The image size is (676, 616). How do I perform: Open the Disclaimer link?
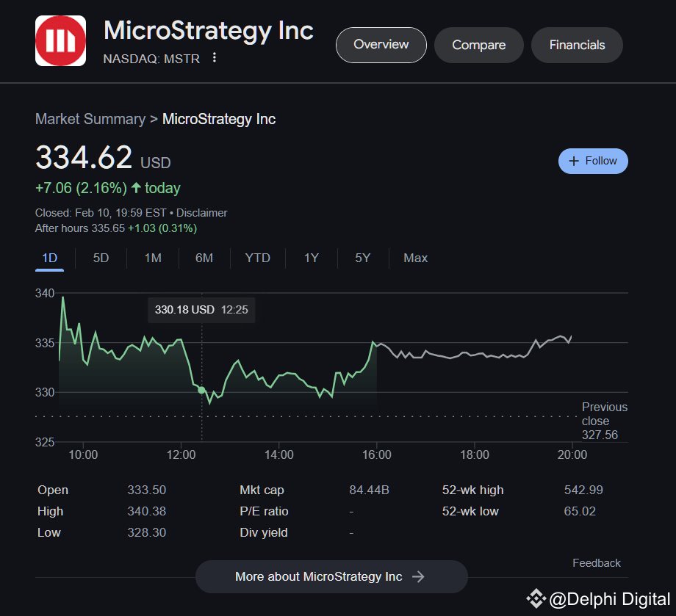coord(201,213)
